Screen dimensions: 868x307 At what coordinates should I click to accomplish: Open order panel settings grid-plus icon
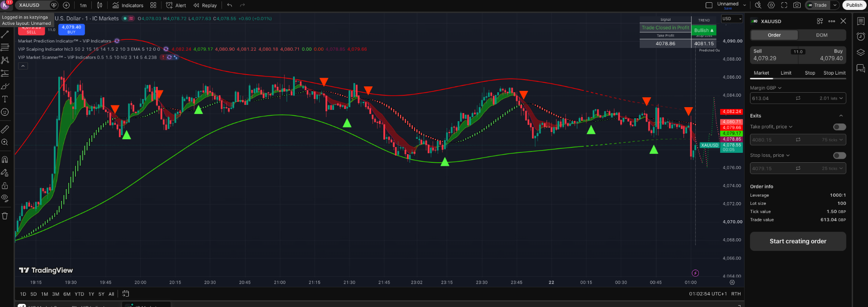pos(820,21)
